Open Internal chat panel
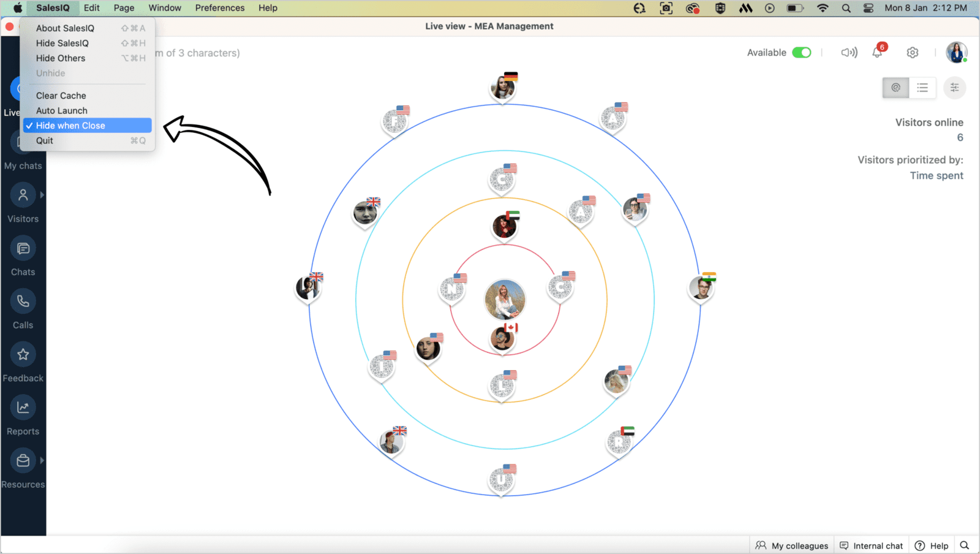This screenshot has height=554, width=980. (871, 545)
